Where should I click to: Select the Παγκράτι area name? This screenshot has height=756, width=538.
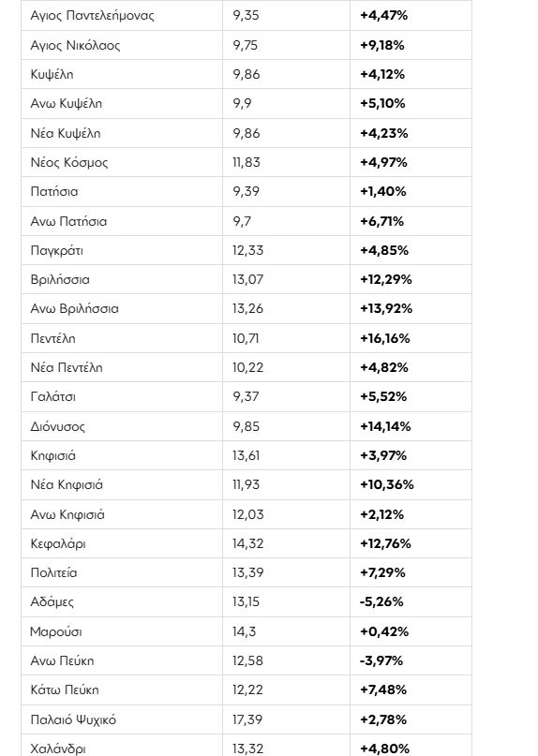(56, 251)
